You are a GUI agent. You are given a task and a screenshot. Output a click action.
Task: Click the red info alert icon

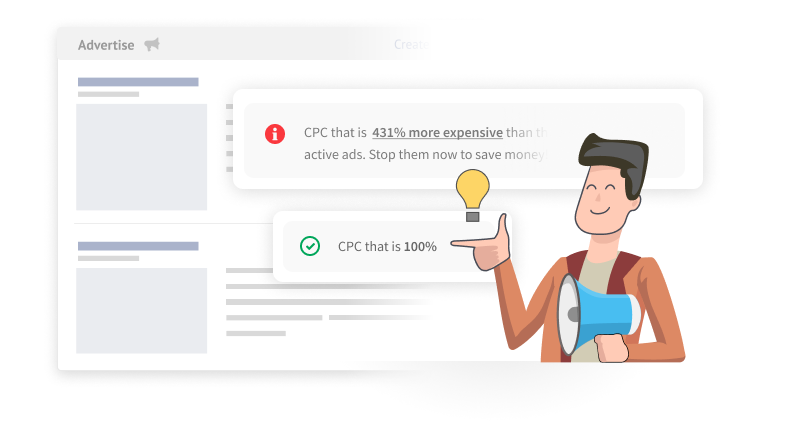click(x=274, y=134)
